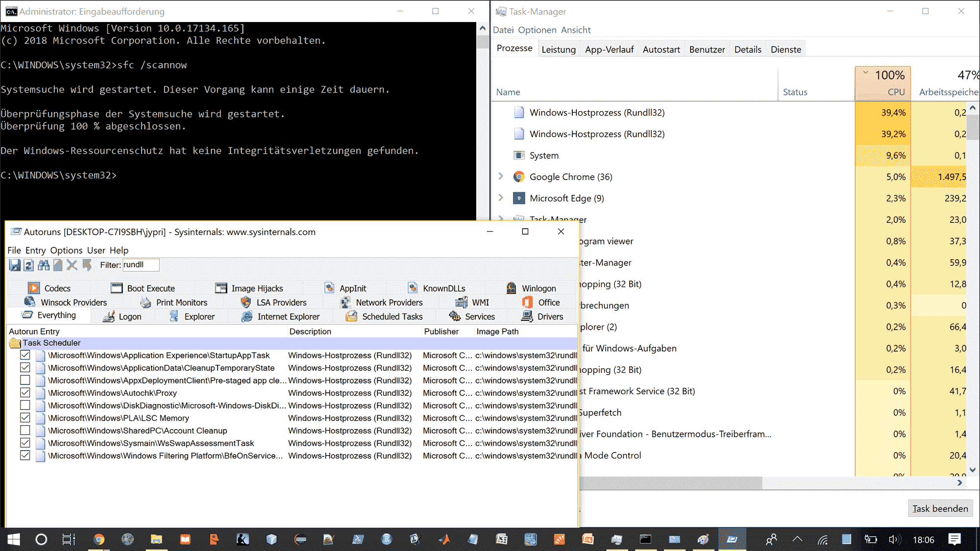
Task: Check the SharedPC\Account Cleanup entry
Action: (x=25, y=430)
